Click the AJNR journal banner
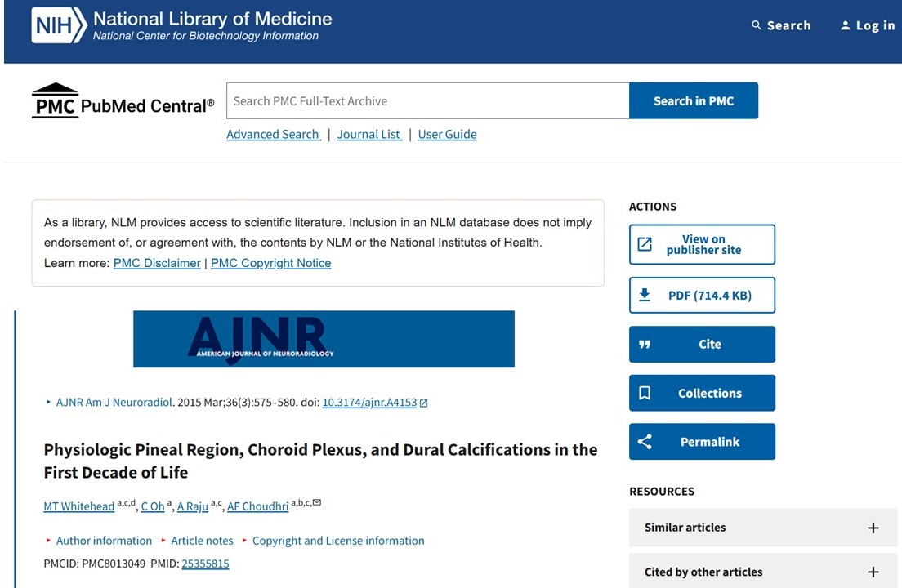Screen dimensions: 902x588 pos(324,339)
